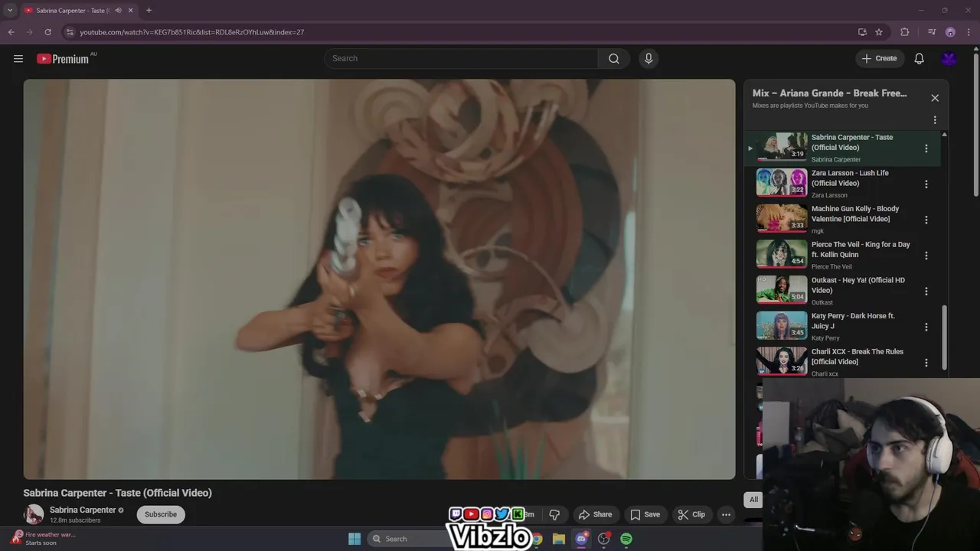Save the video to a playlist
The width and height of the screenshot is (980, 551).
pos(645,514)
